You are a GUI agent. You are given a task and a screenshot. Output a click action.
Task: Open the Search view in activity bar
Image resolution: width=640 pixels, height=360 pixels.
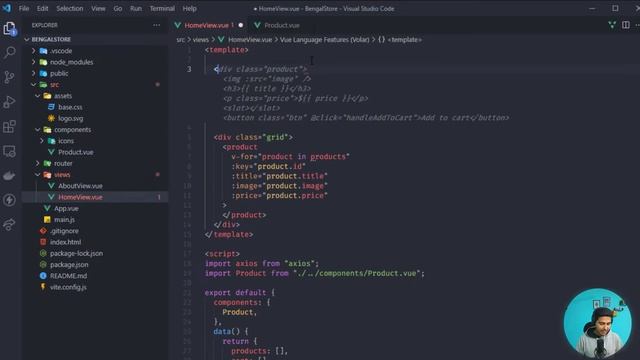tap(9, 52)
